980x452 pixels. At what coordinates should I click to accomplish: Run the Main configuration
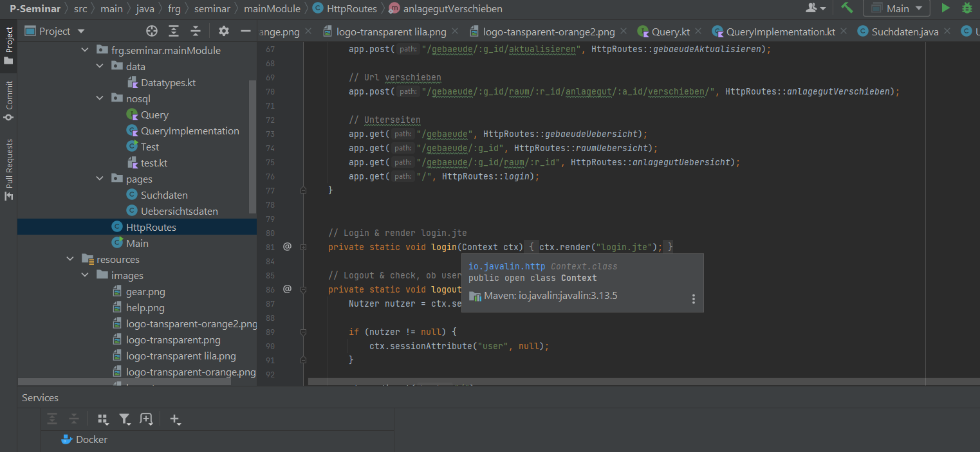click(x=945, y=8)
